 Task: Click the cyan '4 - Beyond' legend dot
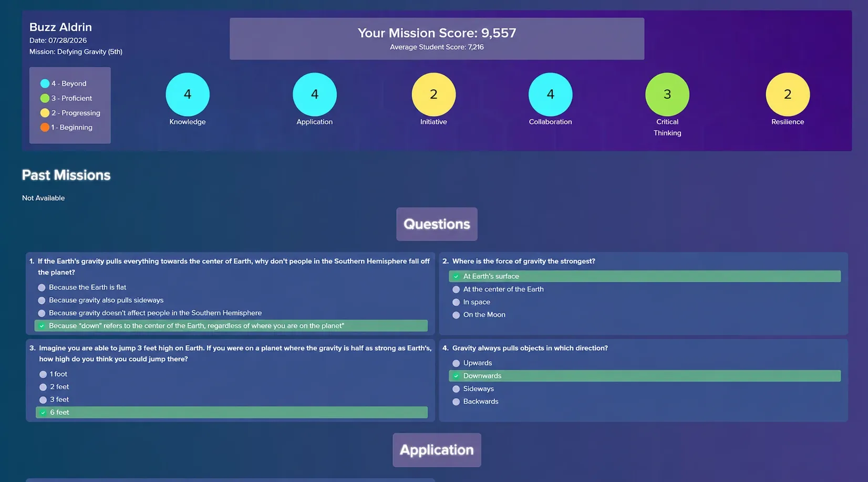(45, 83)
